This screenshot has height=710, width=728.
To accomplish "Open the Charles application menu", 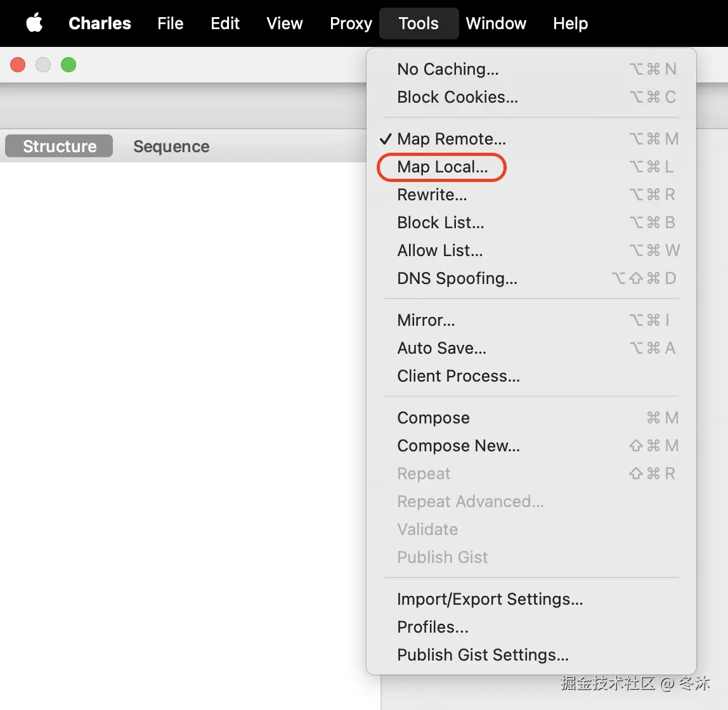I will [100, 23].
